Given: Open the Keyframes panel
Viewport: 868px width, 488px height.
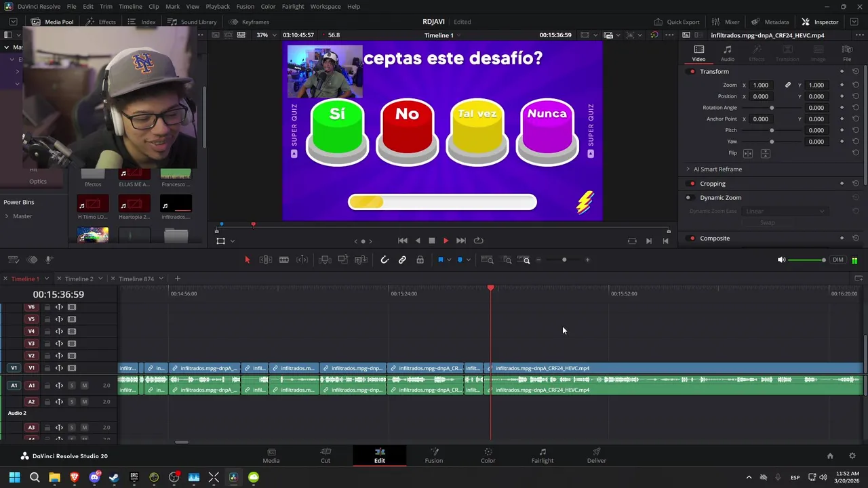Looking at the screenshot, I should click(x=249, y=22).
